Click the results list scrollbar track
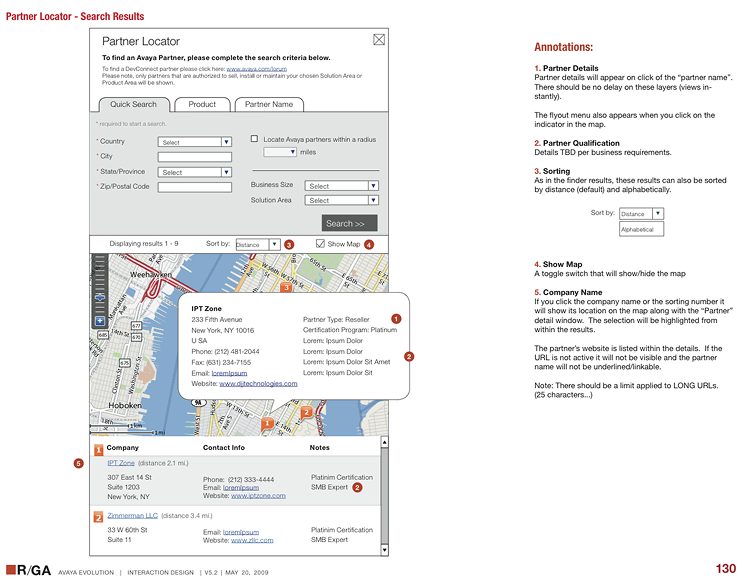The height and width of the screenshot is (582, 750). [x=385, y=496]
